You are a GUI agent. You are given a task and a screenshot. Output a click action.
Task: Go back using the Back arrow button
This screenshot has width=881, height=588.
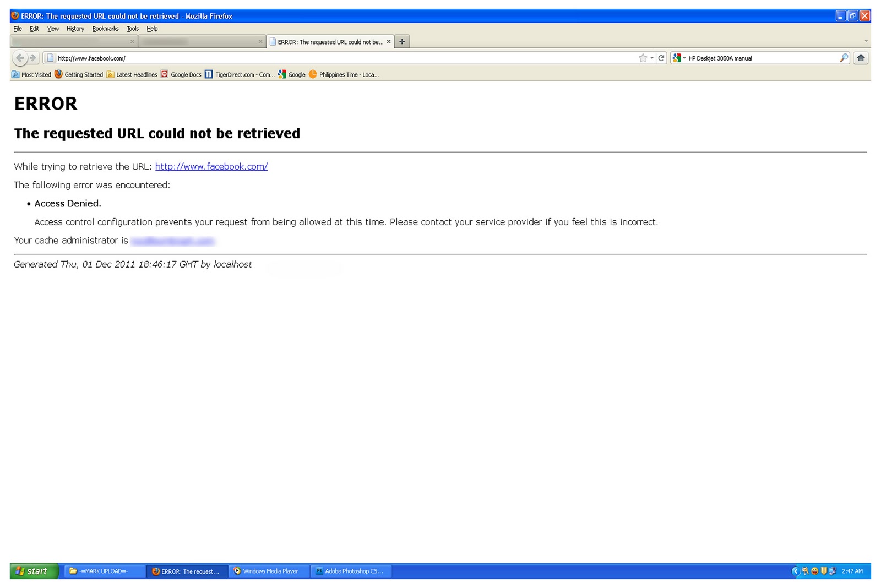[x=20, y=58]
